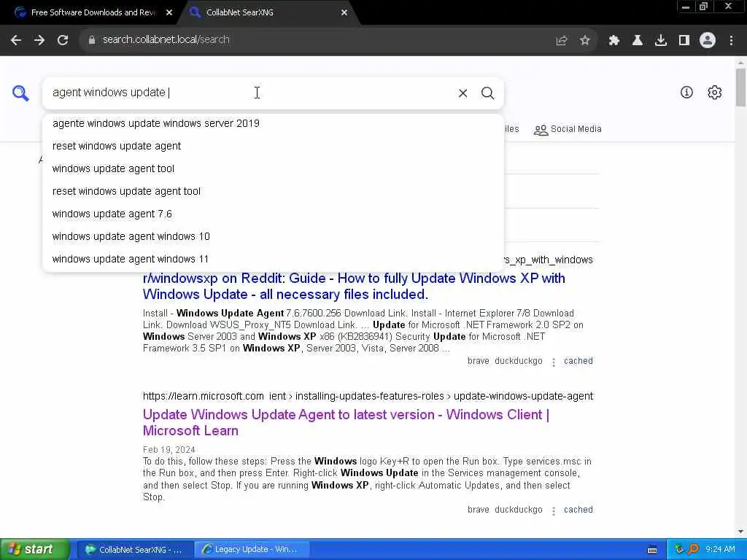Screen dimensions: 747x560
Task: Open the r/windowsxp Reddit guide result
Action: click(354, 286)
